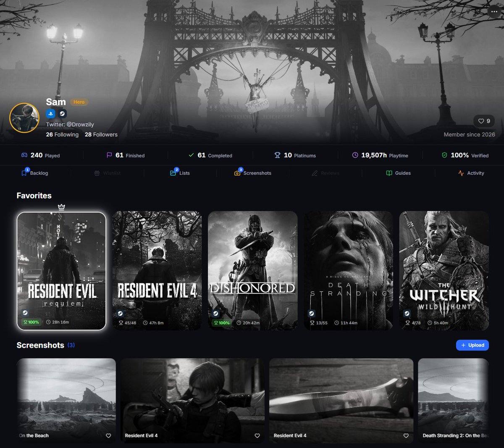Like the Leon aiming Resident Evil 4 screenshot
504x448 pixels.
[257, 436]
